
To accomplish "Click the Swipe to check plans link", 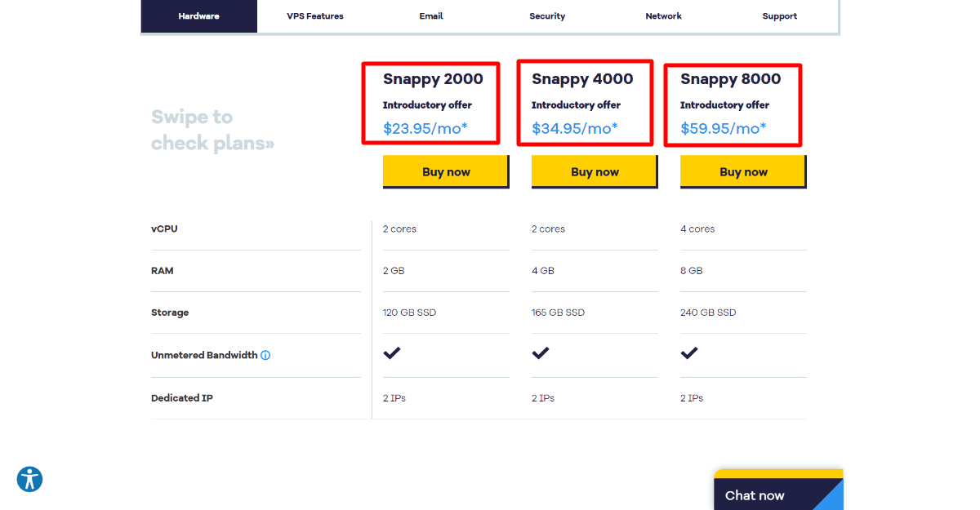I will (212, 131).
